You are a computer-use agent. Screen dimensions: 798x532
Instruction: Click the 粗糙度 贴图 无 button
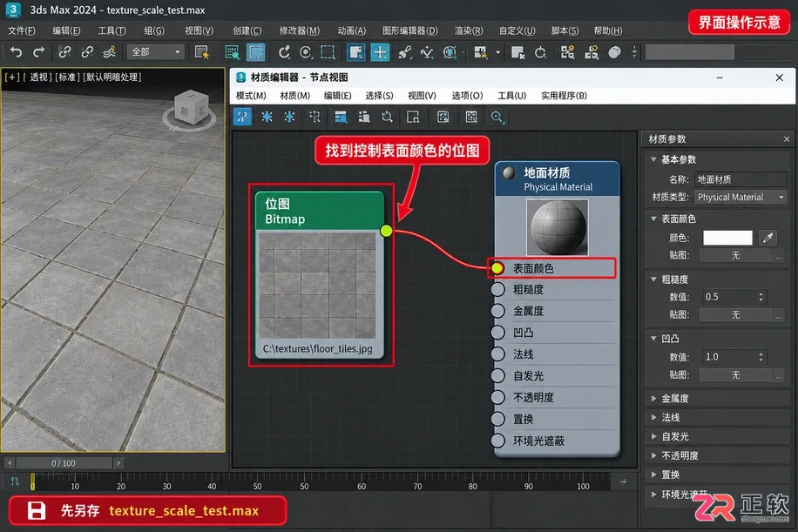tap(735, 315)
